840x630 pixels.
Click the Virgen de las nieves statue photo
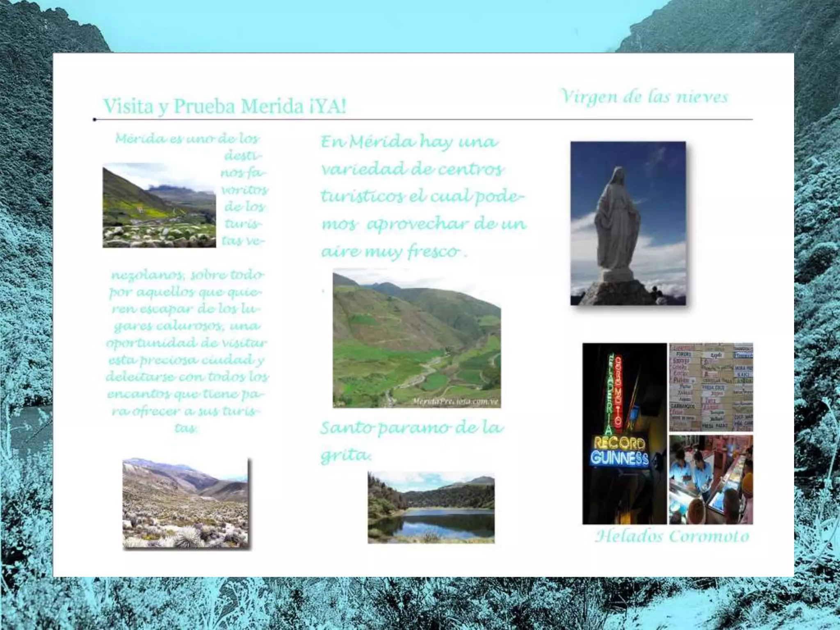[x=628, y=223]
